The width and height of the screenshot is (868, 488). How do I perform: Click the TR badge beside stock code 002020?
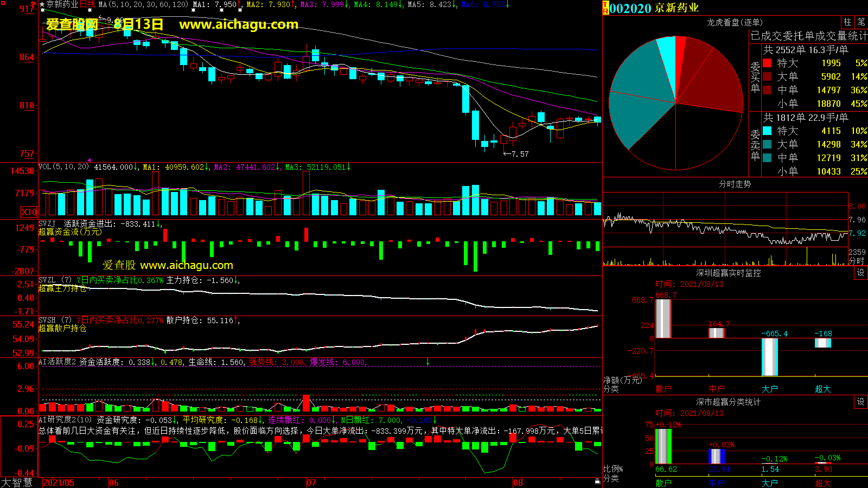[x=605, y=8]
